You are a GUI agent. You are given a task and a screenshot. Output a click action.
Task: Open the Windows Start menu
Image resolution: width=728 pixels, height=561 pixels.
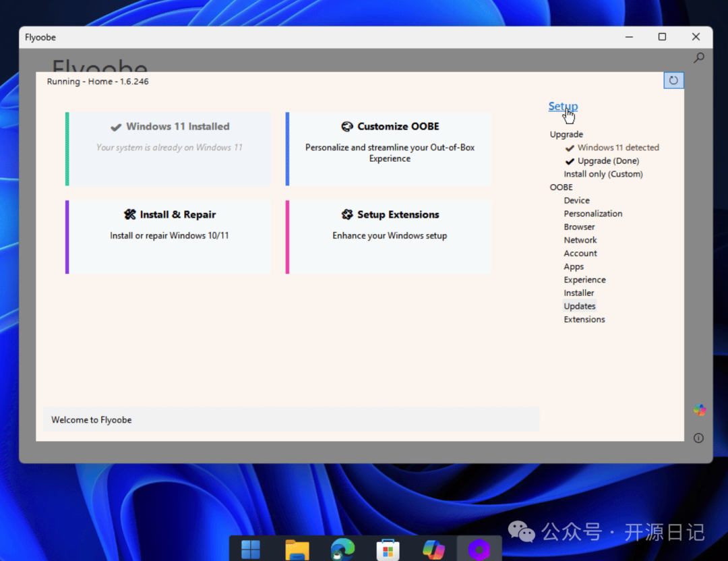pos(251,550)
